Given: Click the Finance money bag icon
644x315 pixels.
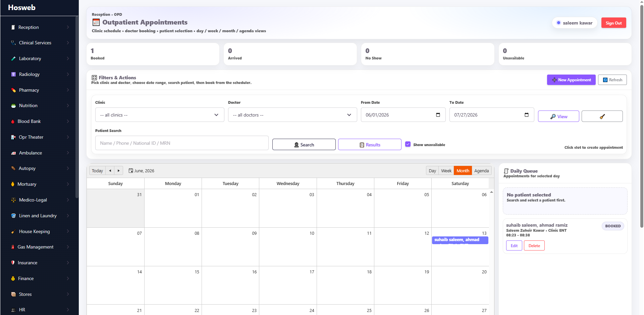Looking at the screenshot, I should coord(13,278).
